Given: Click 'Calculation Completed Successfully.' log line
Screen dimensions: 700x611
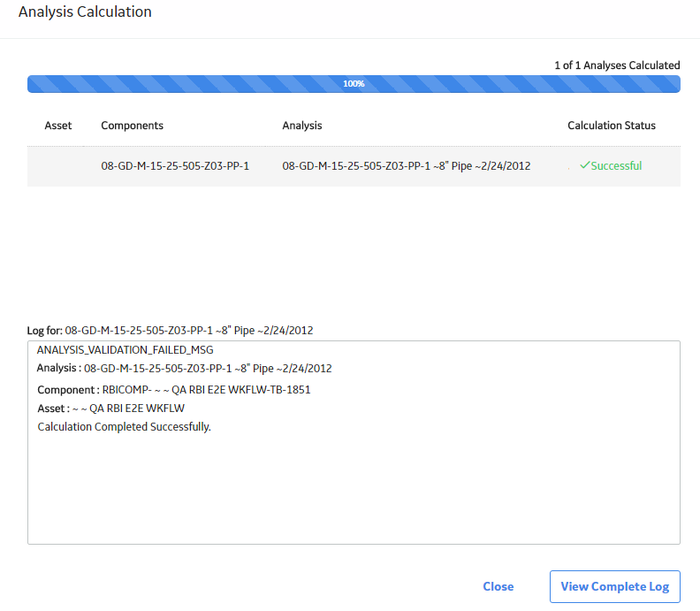Looking at the screenshot, I should pos(124,427).
